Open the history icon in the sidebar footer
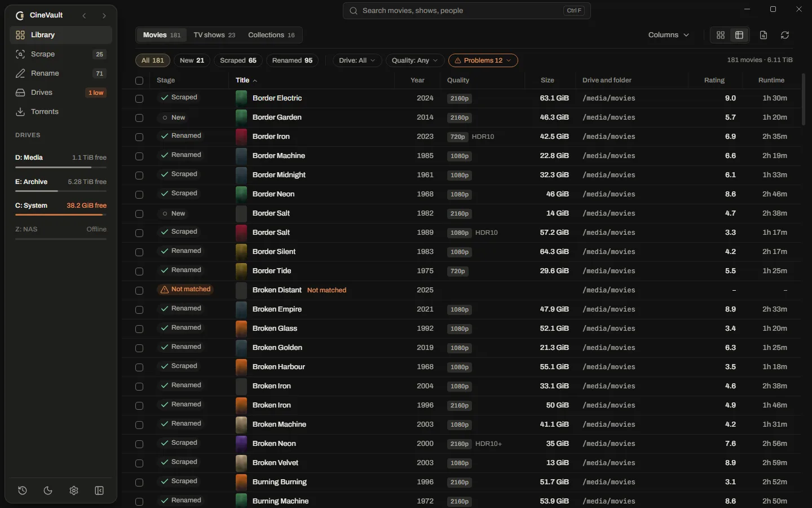The width and height of the screenshot is (812, 508). (x=23, y=491)
